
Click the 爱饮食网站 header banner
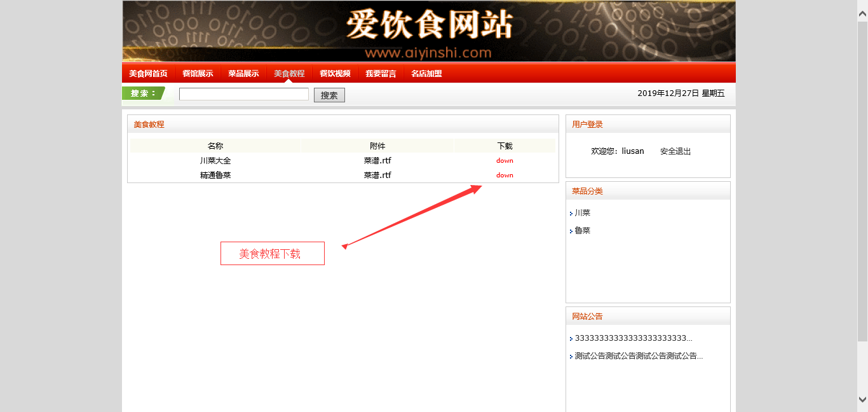(429, 32)
